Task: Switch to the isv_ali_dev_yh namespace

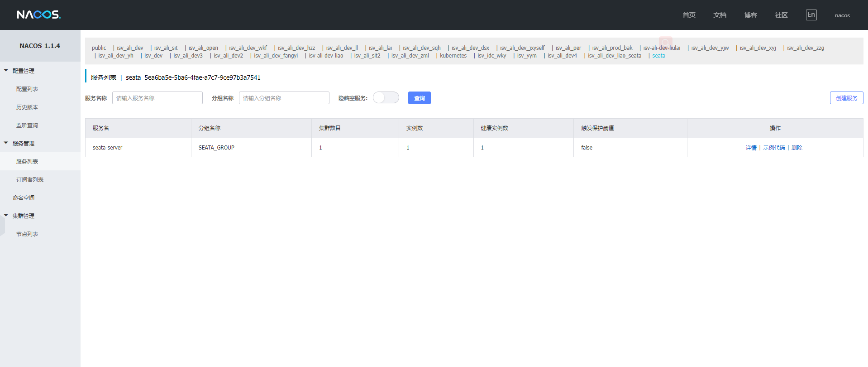Action: (116, 56)
